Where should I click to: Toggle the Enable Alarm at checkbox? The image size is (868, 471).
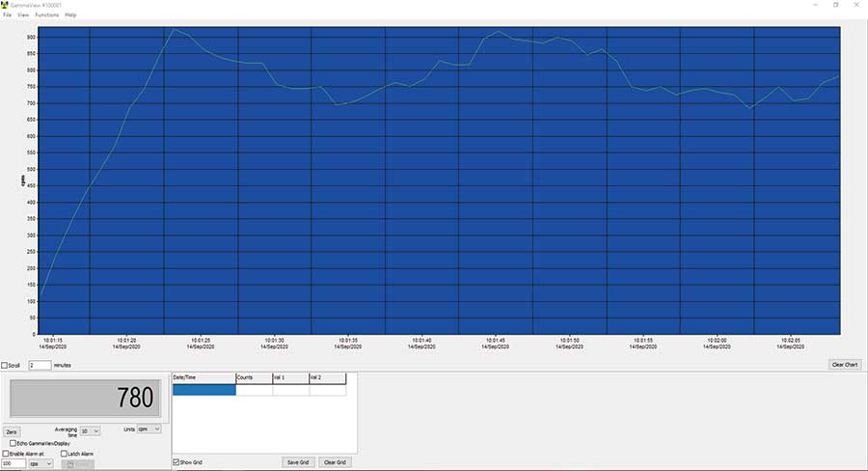(6, 453)
